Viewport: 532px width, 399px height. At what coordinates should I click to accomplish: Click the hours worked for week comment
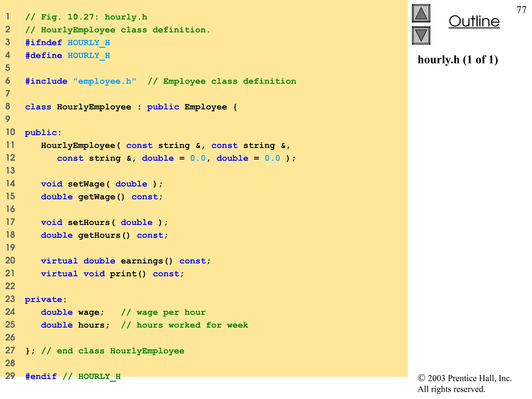pos(184,325)
